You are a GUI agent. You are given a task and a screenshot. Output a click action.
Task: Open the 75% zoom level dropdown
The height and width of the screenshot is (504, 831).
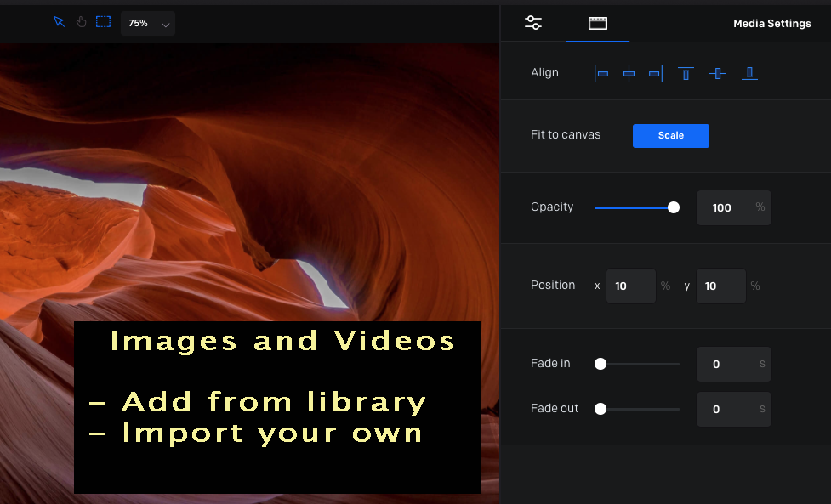(x=148, y=24)
